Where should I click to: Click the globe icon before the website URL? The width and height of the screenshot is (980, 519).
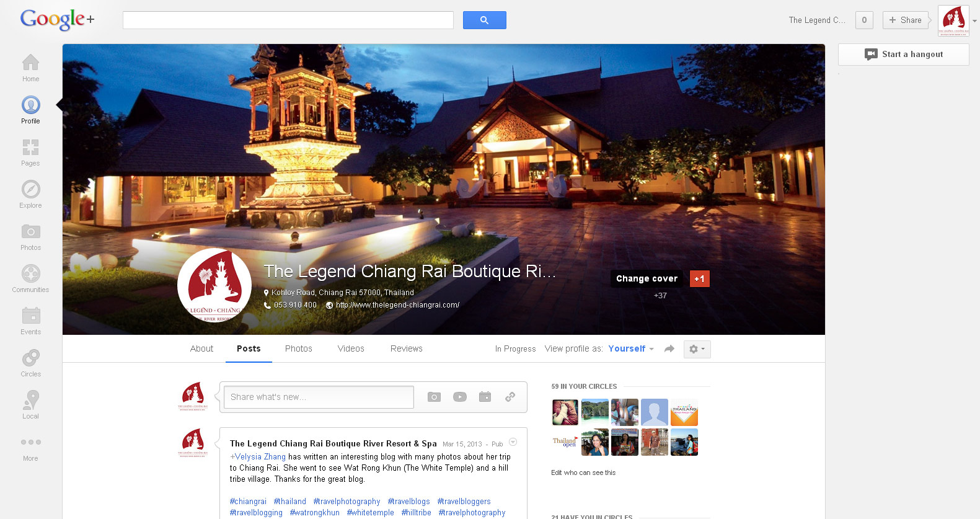[330, 305]
